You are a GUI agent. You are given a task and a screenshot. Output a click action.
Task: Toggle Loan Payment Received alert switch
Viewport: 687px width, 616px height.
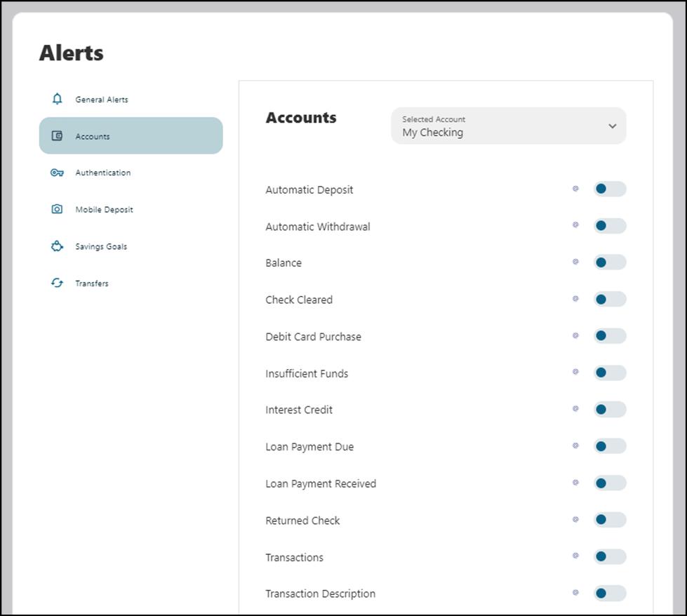(x=610, y=483)
